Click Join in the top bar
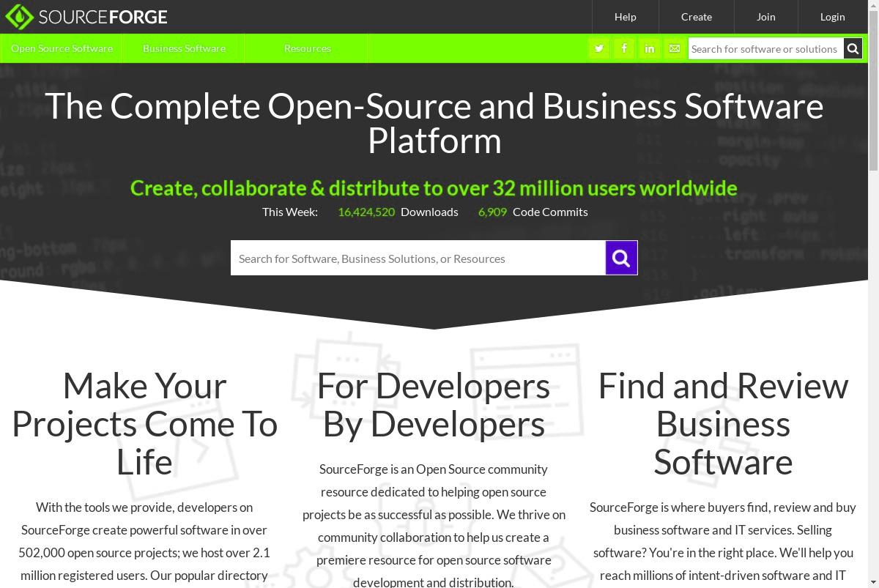 pos(766,17)
